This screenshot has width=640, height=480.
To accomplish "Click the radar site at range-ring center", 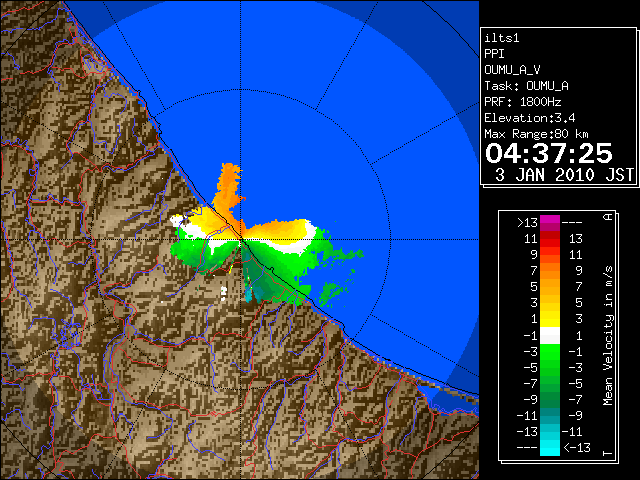I will [x=241, y=239].
